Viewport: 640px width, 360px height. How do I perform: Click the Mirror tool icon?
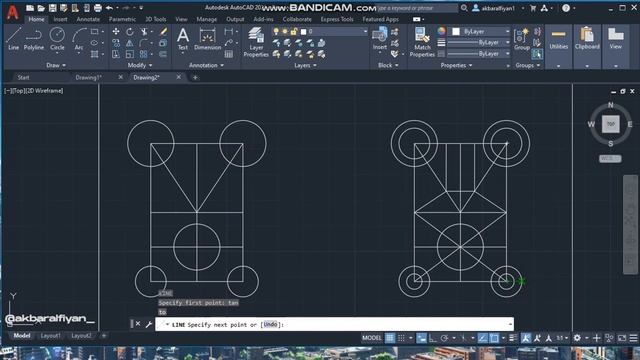pos(129,43)
